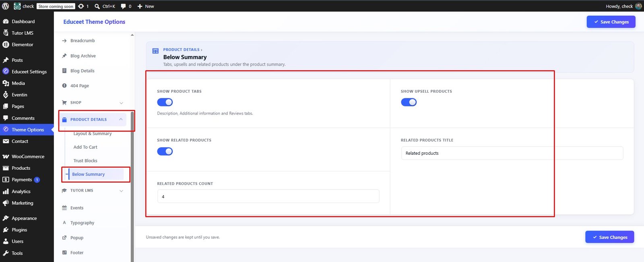Toggle Show Related Products switch

point(165,152)
